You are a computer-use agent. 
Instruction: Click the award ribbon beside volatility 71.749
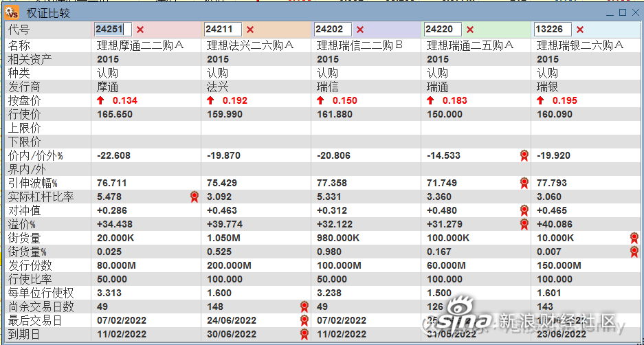click(x=524, y=183)
